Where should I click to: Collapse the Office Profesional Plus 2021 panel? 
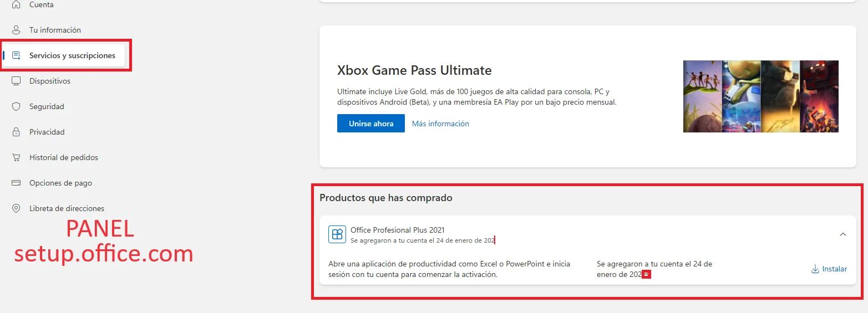[x=843, y=234]
